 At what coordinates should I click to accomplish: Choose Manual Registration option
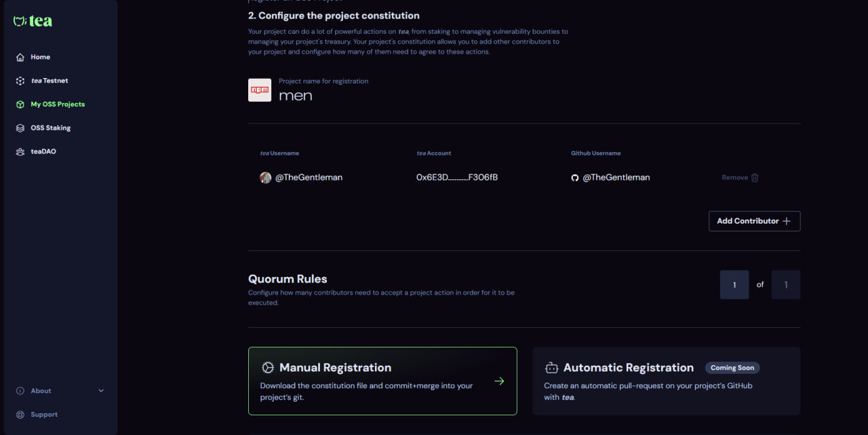pos(382,381)
